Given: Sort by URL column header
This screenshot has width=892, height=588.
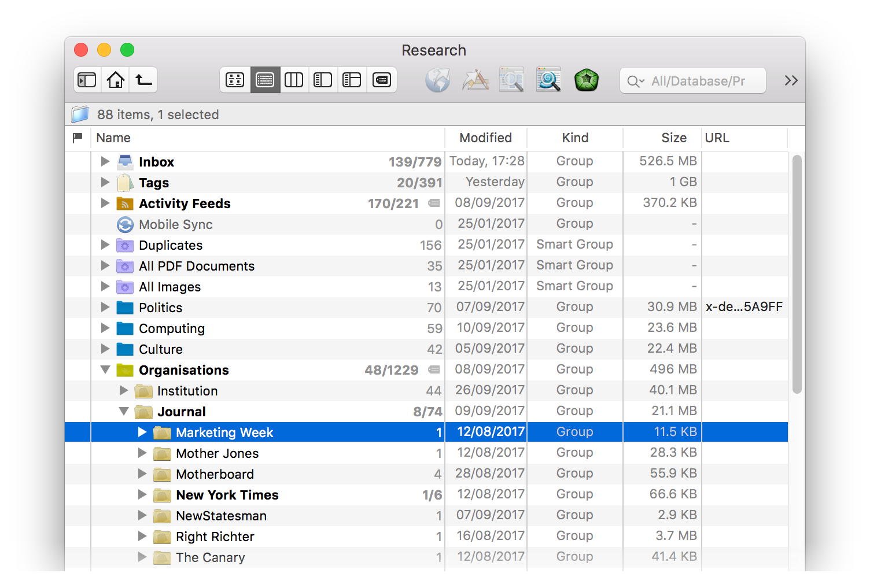Looking at the screenshot, I should pos(744,138).
